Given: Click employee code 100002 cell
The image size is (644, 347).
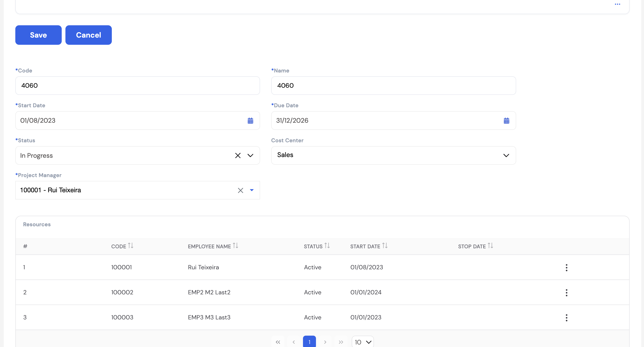Looking at the screenshot, I should click(x=122, y=292).
